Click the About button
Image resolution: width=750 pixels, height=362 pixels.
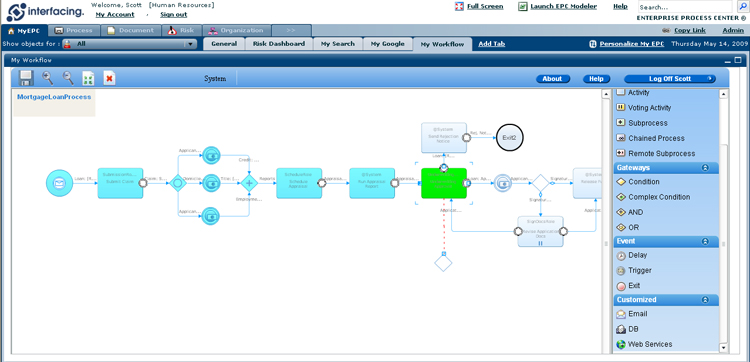552,79
